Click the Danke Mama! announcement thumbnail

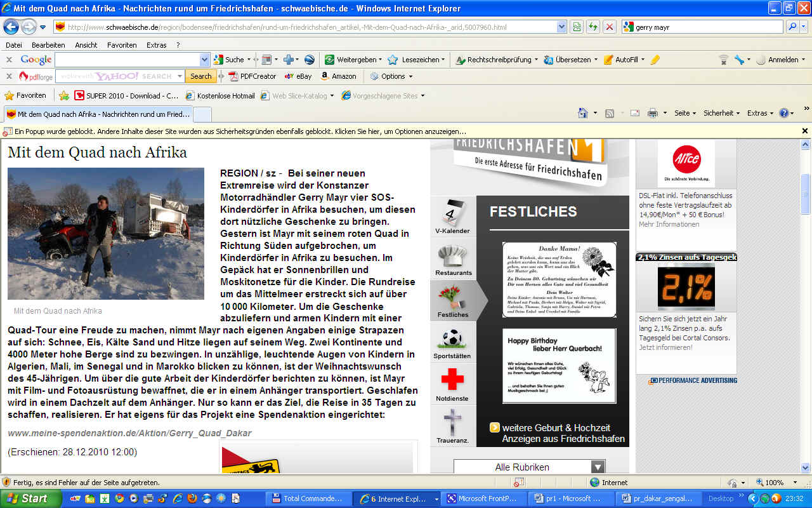[559, 279]
